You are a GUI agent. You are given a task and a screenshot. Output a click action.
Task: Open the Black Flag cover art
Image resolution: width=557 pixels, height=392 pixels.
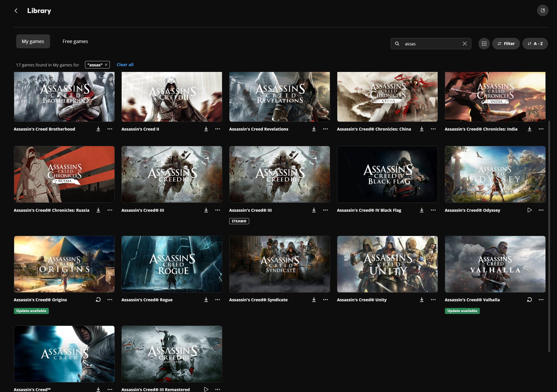(387, 174)
